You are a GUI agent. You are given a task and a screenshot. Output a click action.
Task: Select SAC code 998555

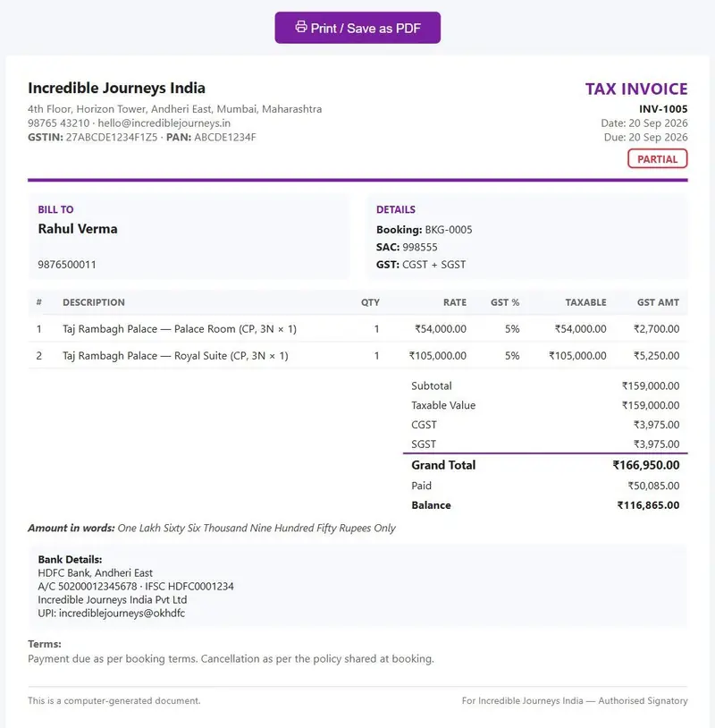click(x=419, y=247)
